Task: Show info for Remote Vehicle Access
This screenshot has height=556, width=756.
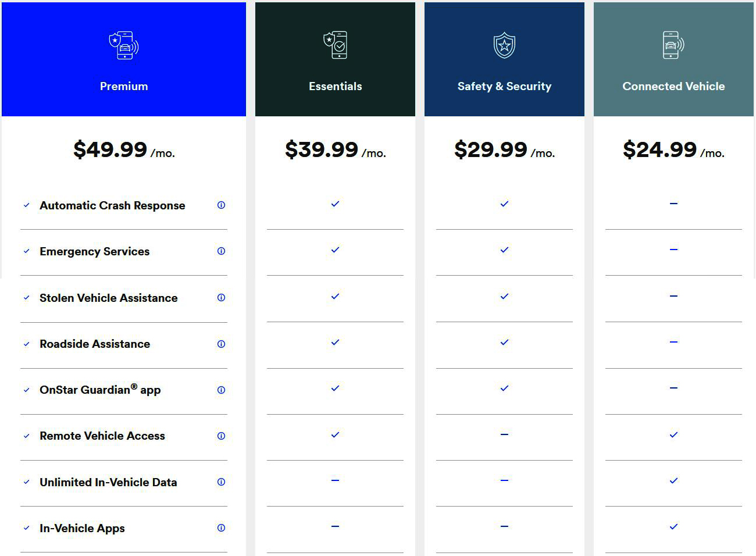Action: [x=221, y=436]
